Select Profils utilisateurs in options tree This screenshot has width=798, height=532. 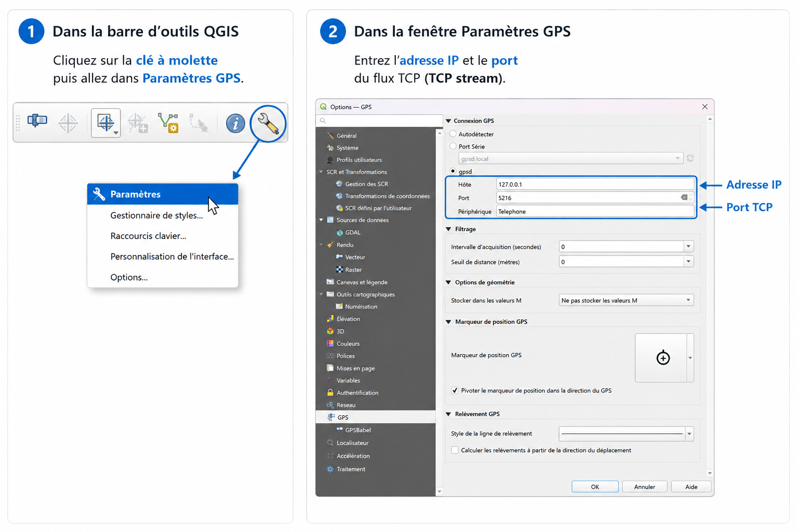[x=359, y=160]
